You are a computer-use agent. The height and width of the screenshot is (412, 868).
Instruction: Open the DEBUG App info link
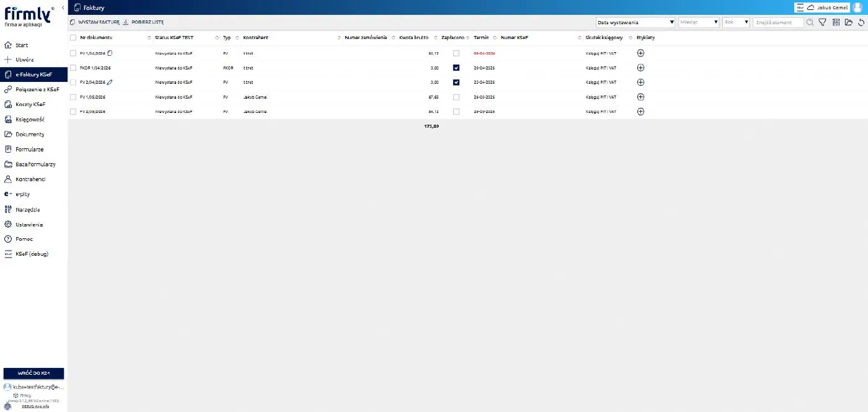point(35,406)
